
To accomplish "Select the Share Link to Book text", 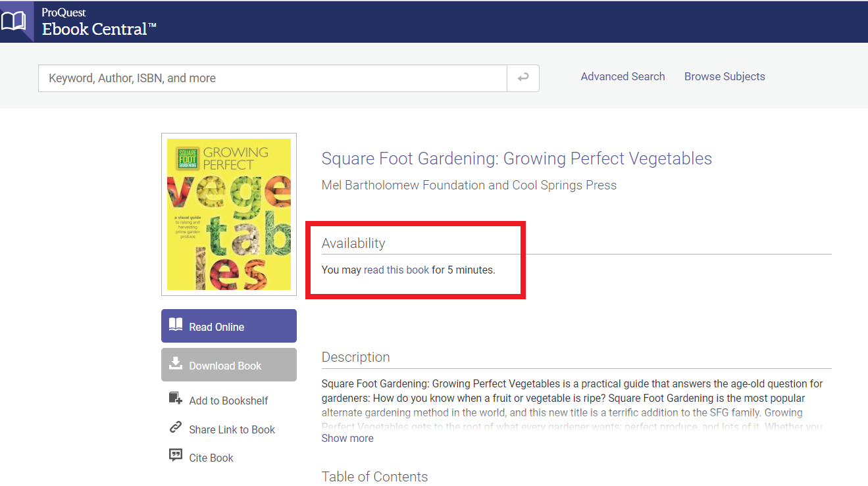I will [232, 429].
